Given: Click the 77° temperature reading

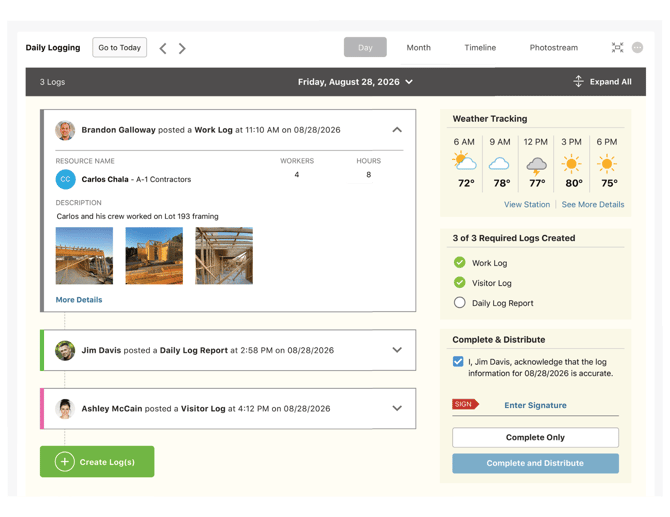Looking at the screenshot, I should tap(537, 183).
